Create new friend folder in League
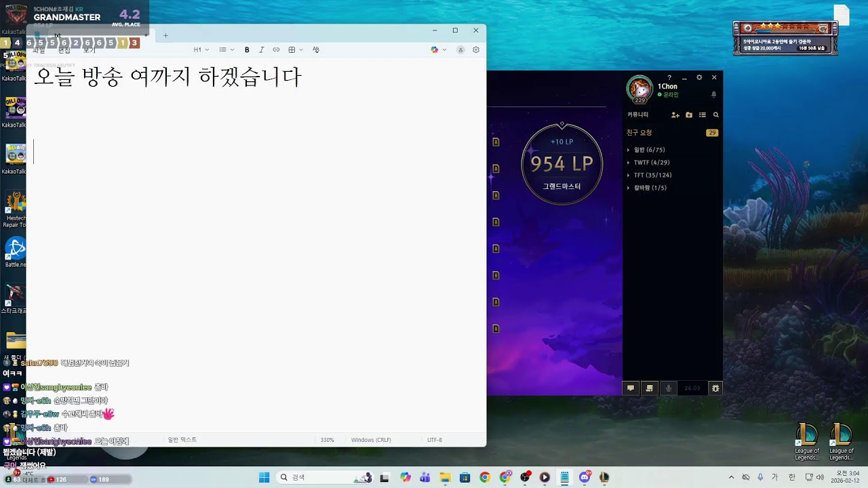The height and width of the screenshot is (488, 868). point(689,115)
